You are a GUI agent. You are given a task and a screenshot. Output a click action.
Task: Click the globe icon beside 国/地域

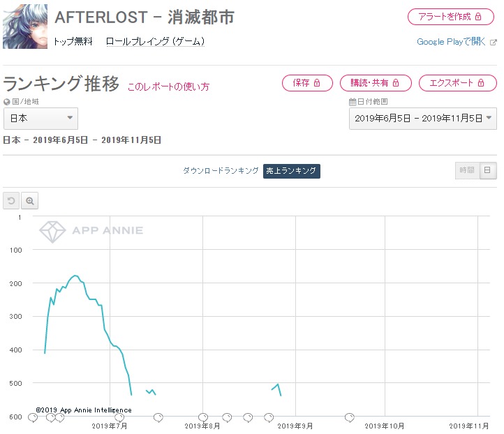coord(7,102)
